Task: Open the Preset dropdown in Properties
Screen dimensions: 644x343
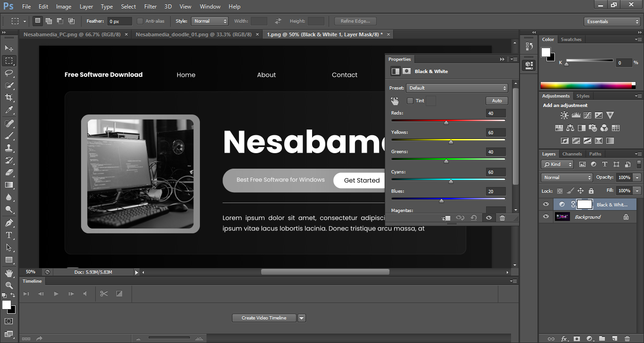Action: click(457, 88)
